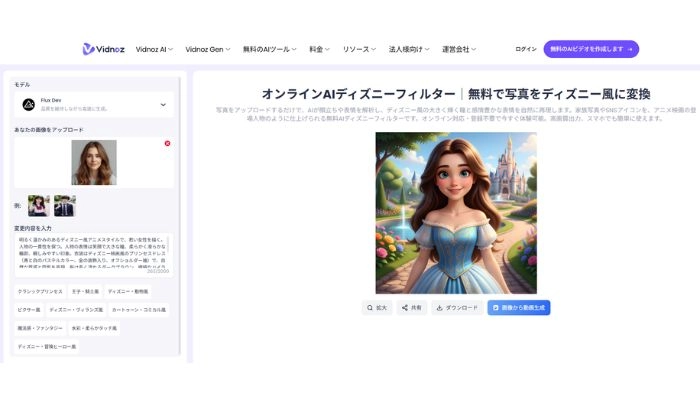Choose the 王子・騎士風 style preset
The height and width of the screenshot is (400, 700).
click(x=85, y=292)
